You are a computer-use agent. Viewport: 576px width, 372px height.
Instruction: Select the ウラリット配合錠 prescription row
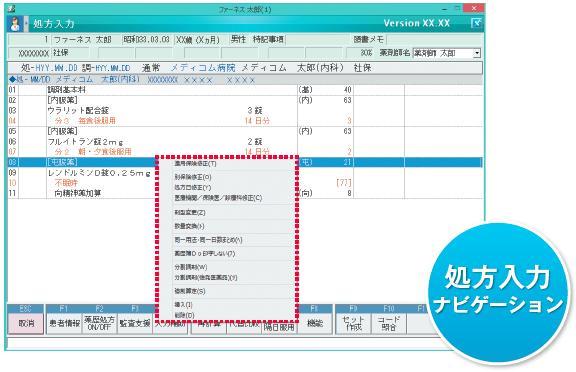[245, 111]
